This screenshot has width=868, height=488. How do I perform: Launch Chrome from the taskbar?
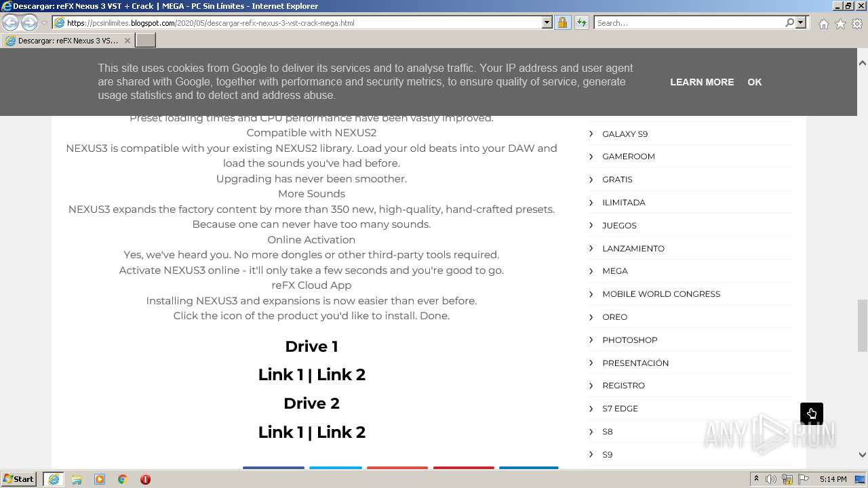pos(123,479)
